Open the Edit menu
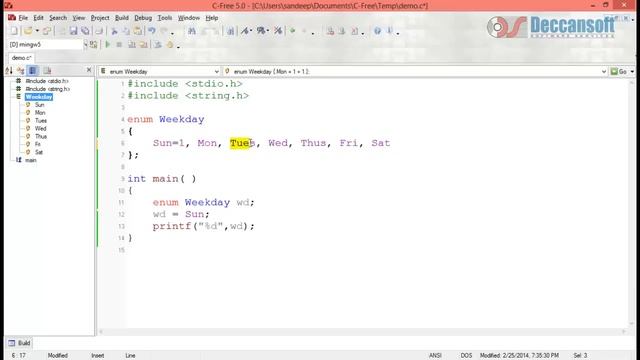Image resolution: width=640 pixels, height=360 pixels. (x=38, y=18)
